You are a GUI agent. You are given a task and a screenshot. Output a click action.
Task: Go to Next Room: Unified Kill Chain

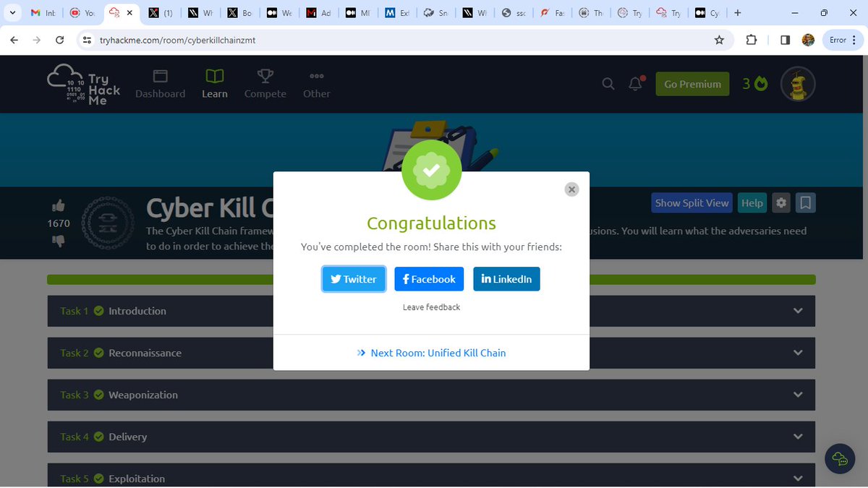click(431, 353)
